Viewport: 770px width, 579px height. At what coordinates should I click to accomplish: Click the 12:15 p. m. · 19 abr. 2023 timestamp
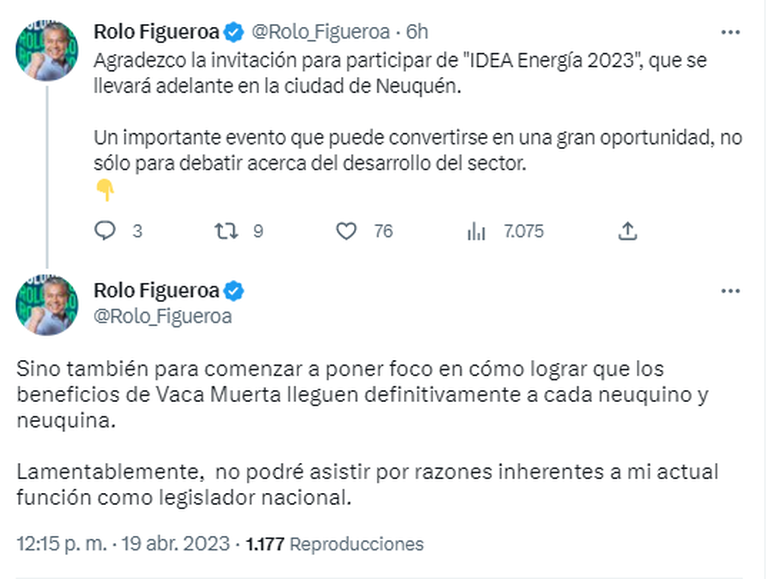point(122,545)
